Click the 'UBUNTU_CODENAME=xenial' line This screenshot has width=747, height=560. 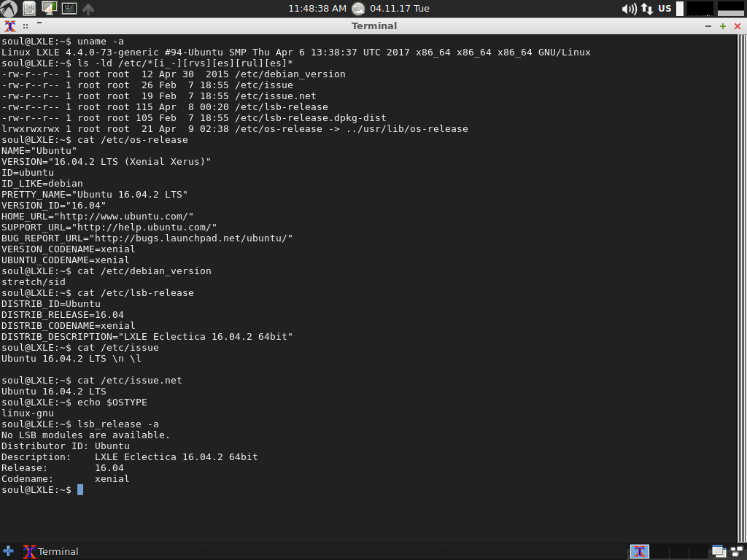(65, 260)
